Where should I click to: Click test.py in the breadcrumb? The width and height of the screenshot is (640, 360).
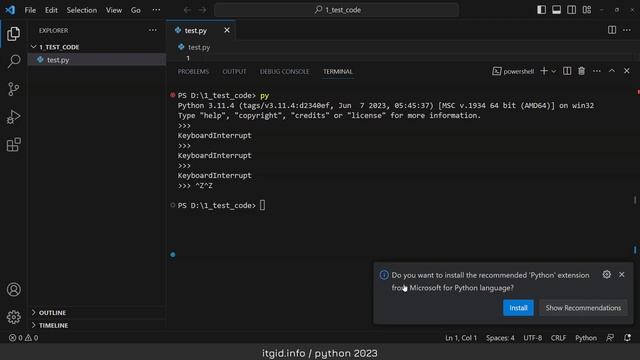pyautogui.click(x=199, y=47)
